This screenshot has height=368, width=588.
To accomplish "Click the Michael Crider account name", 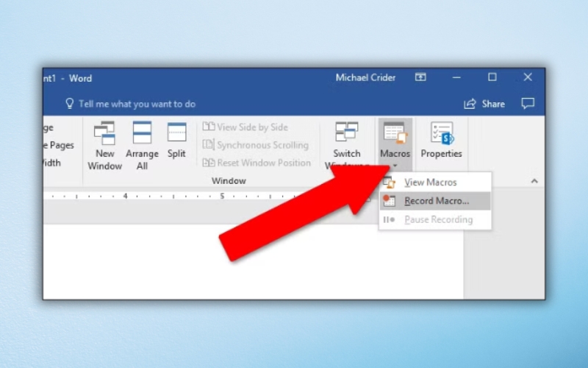I will (x=365, y=78).
